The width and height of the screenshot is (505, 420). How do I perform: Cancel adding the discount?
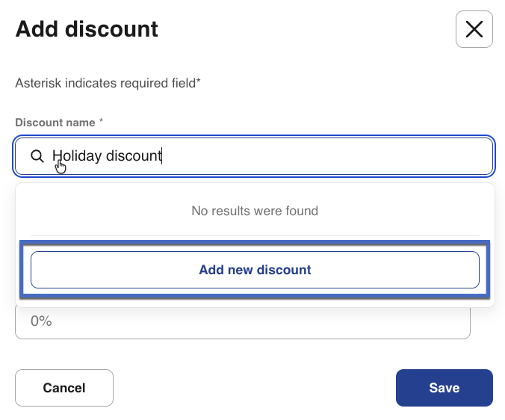pos(64,388)
